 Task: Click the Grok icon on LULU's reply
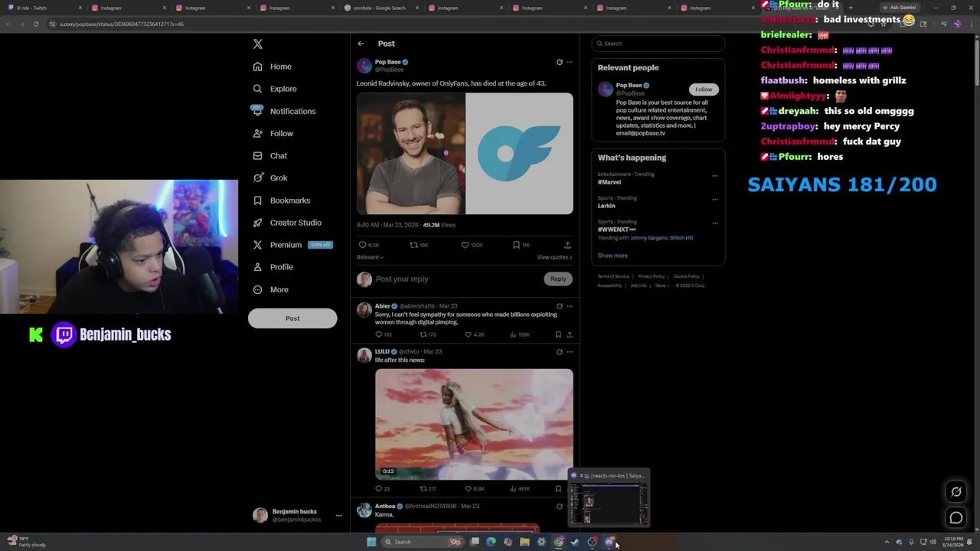click(x=559, y=352)
